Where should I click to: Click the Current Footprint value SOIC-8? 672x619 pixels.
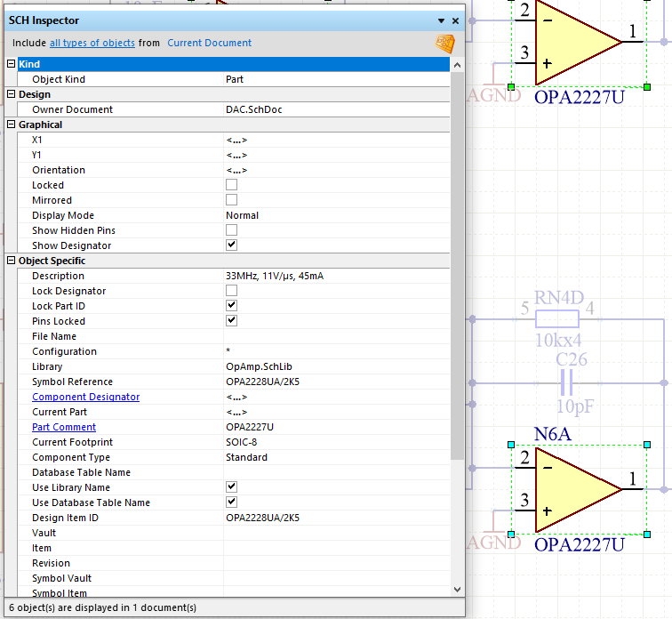pyautogui.click(x=336, y=442)
